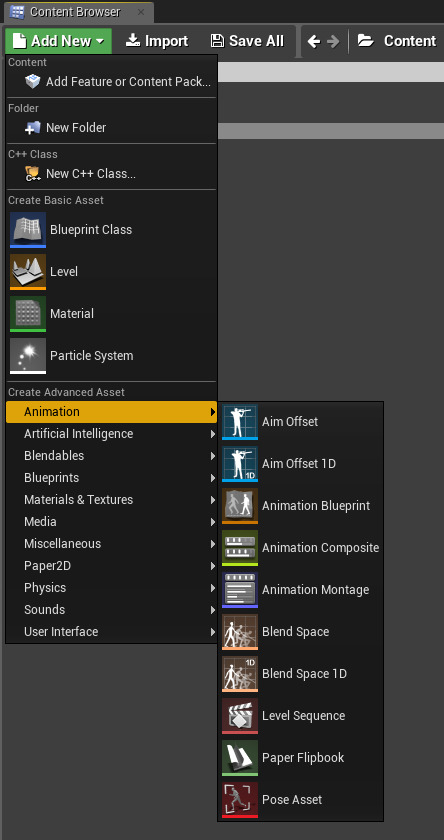The width and height of the screenshot is (444, 840).
Task: Click the Animation Montage label
Action: pyautogui.click(x=315, y=590)
